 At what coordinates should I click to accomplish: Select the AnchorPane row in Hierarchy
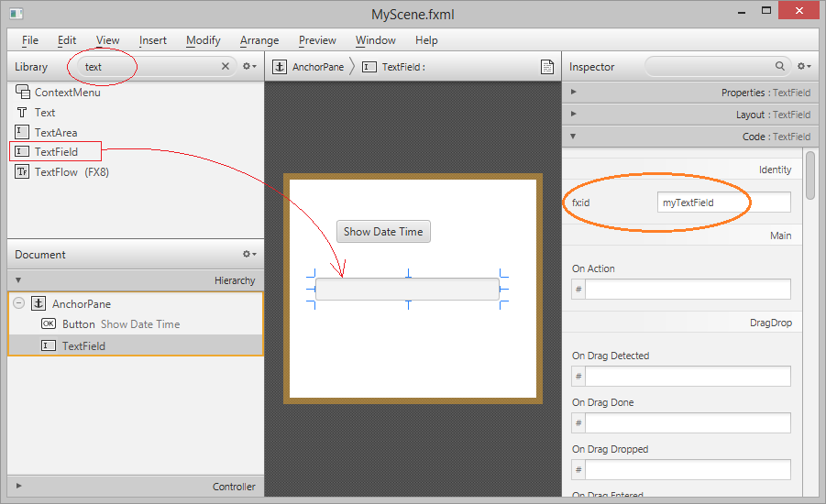(x=136, y=303)
